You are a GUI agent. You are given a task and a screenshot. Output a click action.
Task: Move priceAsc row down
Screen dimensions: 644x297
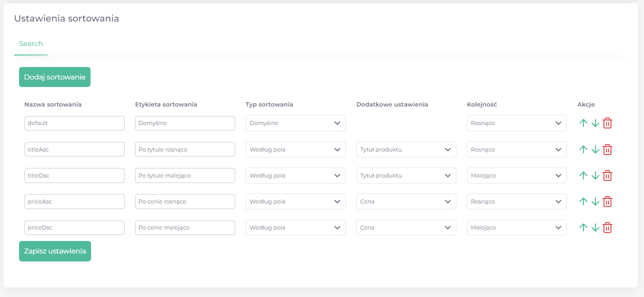[x=595, y=201]
